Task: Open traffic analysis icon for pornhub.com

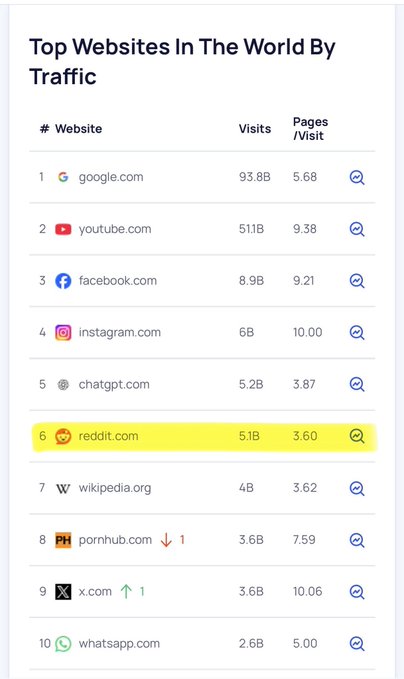Action: 357,540
